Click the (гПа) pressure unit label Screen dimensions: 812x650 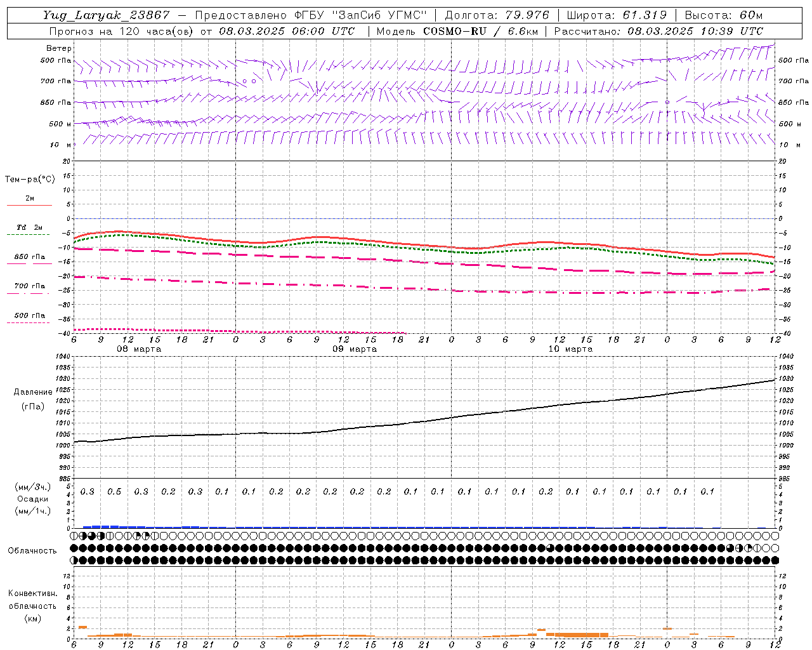[x=33, y=406]
